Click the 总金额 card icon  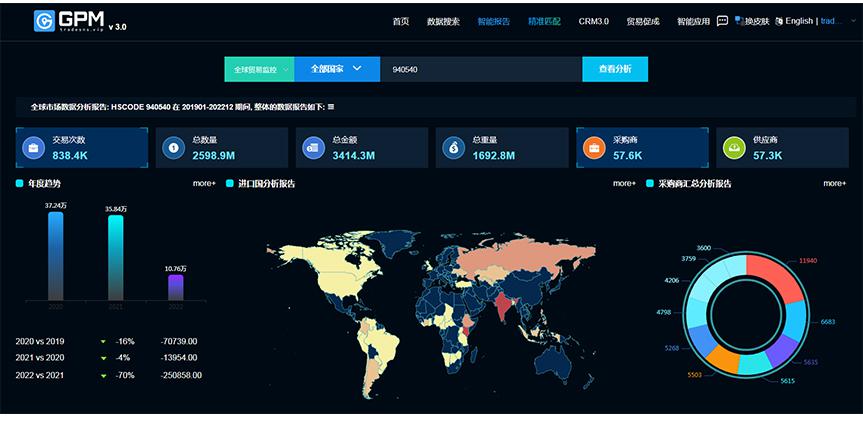(313, 148)
